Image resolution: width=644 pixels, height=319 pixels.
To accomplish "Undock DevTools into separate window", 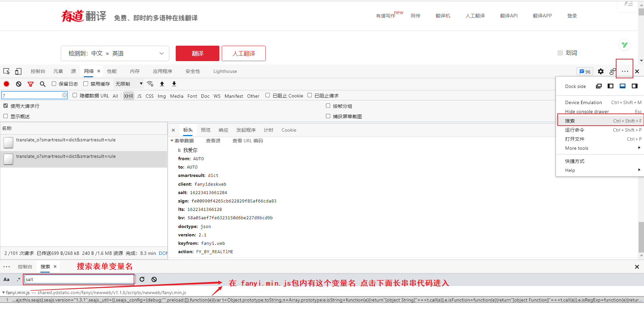I will pos(599,86).
